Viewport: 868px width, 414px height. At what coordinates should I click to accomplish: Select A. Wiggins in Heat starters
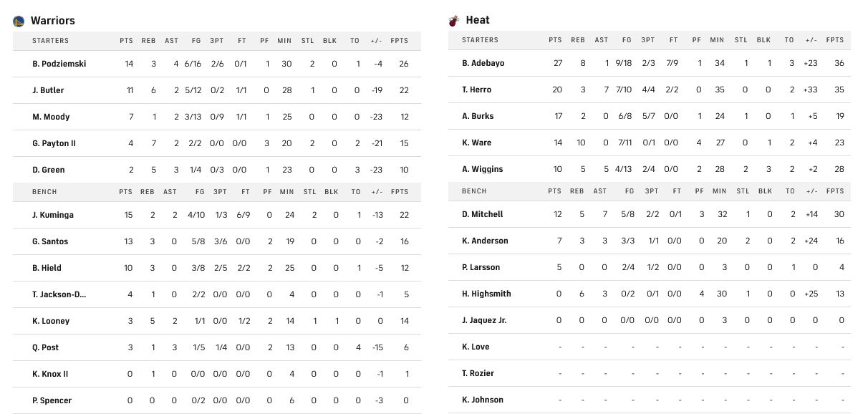click(482, 169)
